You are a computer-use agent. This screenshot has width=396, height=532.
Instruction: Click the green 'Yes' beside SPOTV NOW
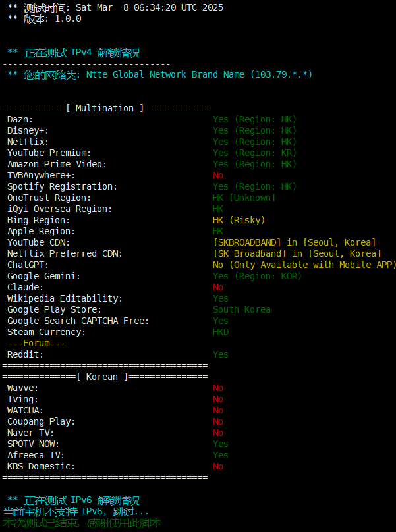221,444
